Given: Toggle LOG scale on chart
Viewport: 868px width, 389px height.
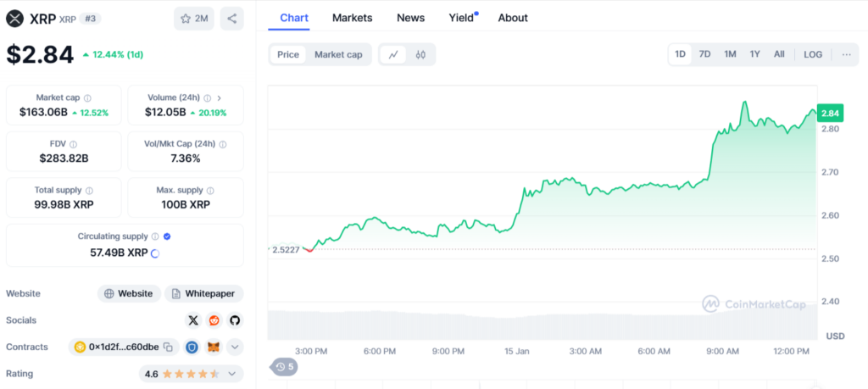Looking at the screenshot, I should coord(813,54).
